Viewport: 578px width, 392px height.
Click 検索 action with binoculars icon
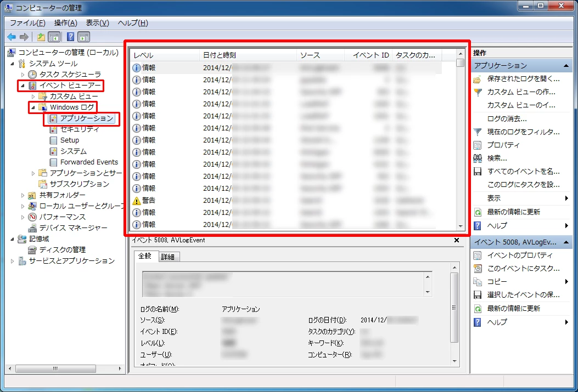click(497, 158)
